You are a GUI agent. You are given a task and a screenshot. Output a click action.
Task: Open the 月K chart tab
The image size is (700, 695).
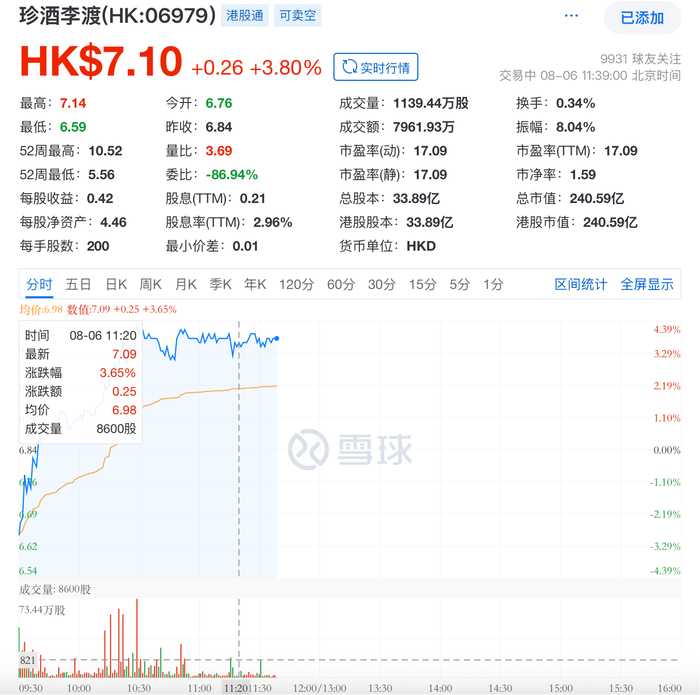[186, 284]
